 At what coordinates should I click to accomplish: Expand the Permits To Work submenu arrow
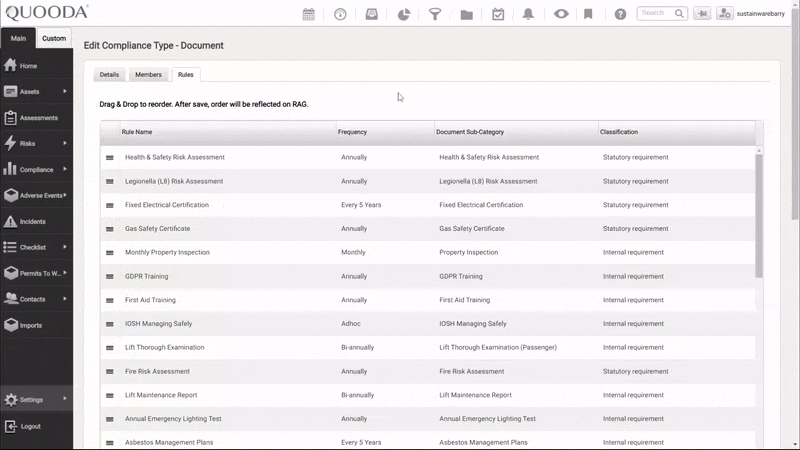pyautogui.click(x=65, y=273)
